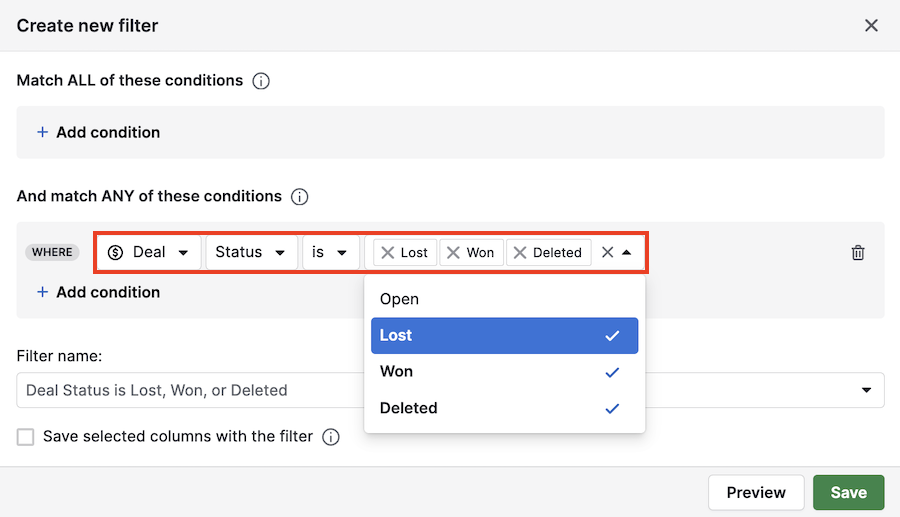Click info icon next to save columns option

[331, 437]
